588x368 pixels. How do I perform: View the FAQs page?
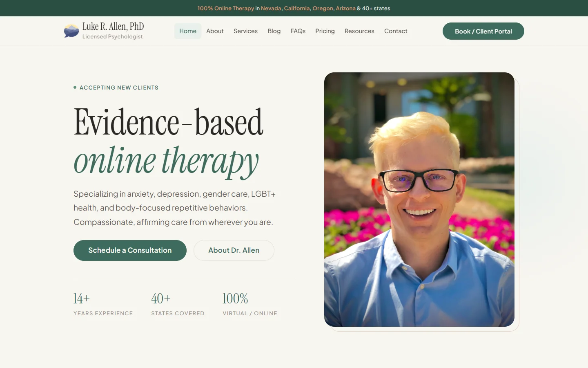tap(298, 31)
